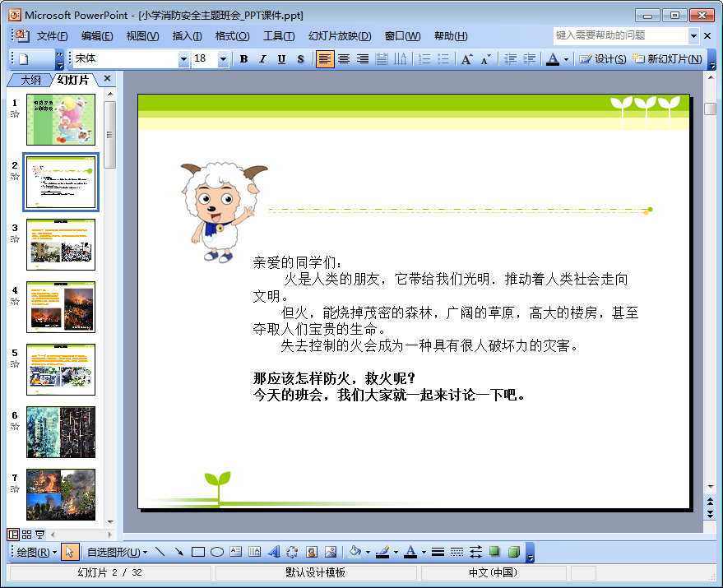Set paragraph alignment to center
Viewport: 723px width, 588px height.
coord(344,59)
